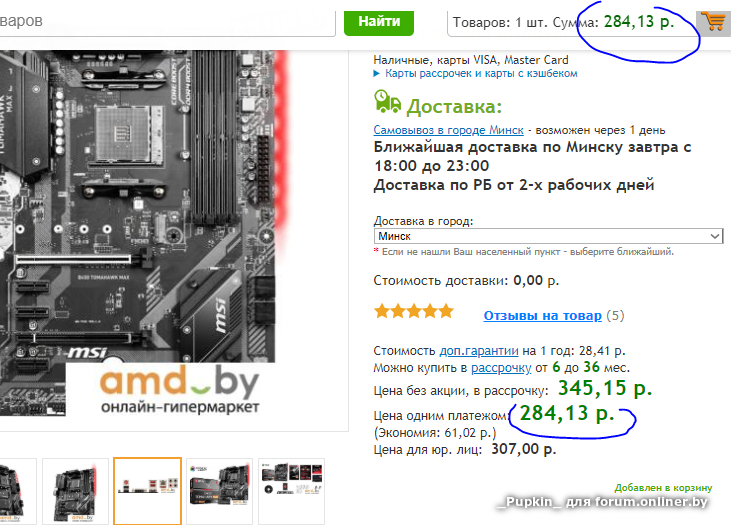
Task: Open Карты рассрочек и карты с кэшбеком link
Action: [481, 73]
